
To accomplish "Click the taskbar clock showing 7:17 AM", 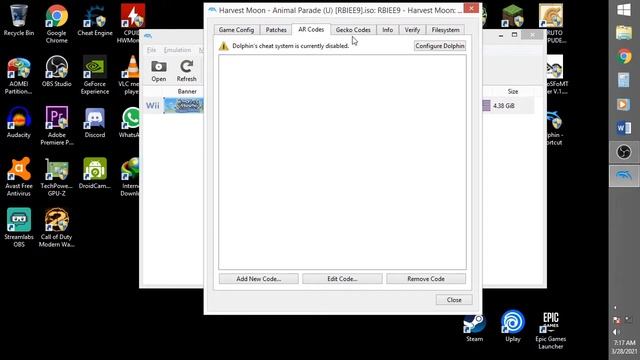I will click(x=624, y=343).
